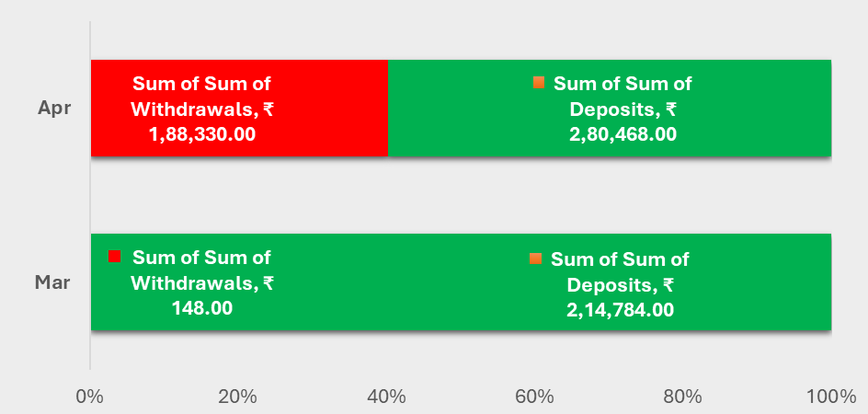Select the red Apr Withdrawals bar
The width and height of the screenshot is (868, 414).
pyautogui.click(x=239, y=108)
